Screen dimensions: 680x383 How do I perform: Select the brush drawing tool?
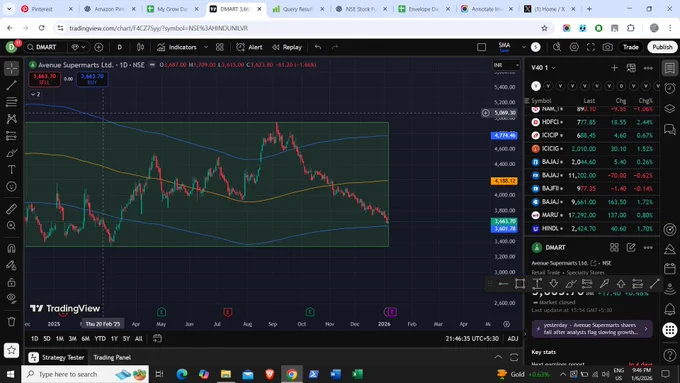[x=12, y=153]
